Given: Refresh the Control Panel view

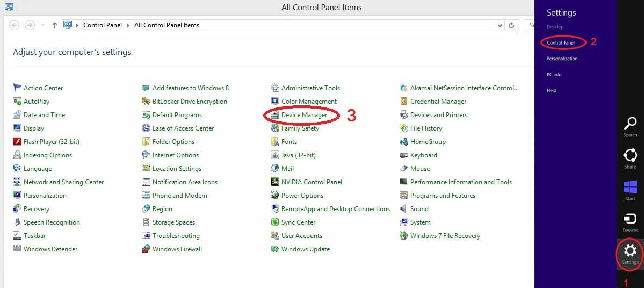Looking at the screenshot, I should [511, 25].
